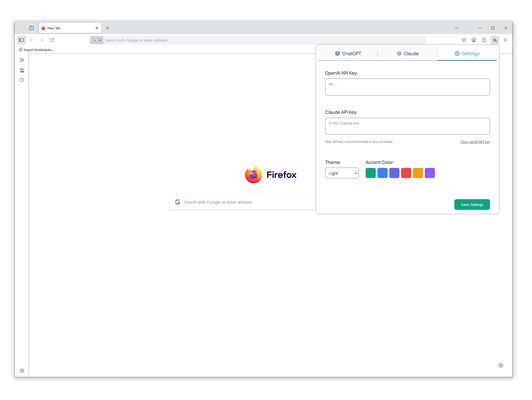Open the list all tabs chevron
The image size is (532, 400).
456,28
